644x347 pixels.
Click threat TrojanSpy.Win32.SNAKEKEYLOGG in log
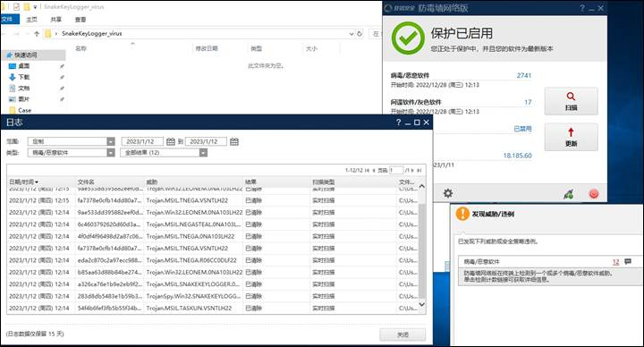[x=194, y=296]
